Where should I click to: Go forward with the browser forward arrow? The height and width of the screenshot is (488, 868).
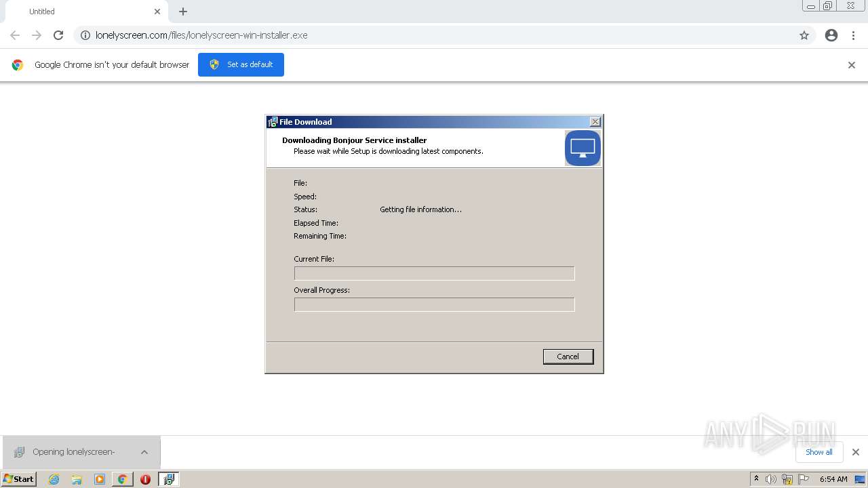[x=37, y=35]
